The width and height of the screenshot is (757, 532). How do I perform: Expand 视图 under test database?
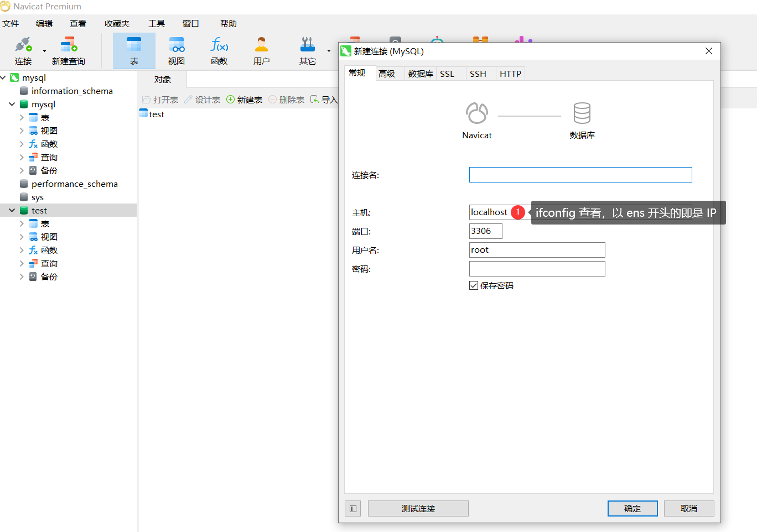(x=22, y=237)
